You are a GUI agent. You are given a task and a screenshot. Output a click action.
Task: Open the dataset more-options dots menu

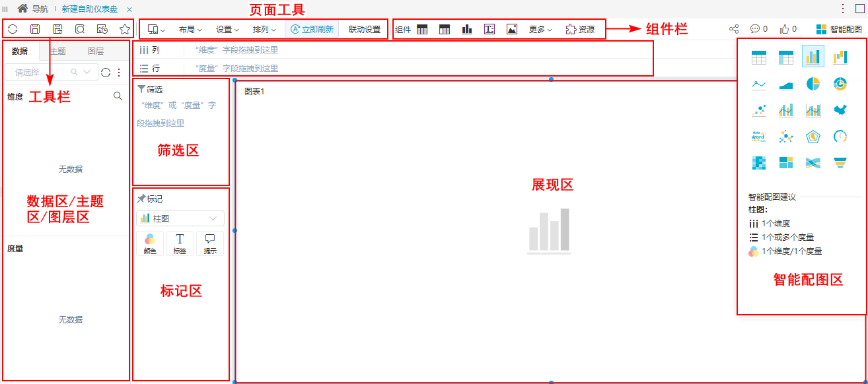pos(119,72)
